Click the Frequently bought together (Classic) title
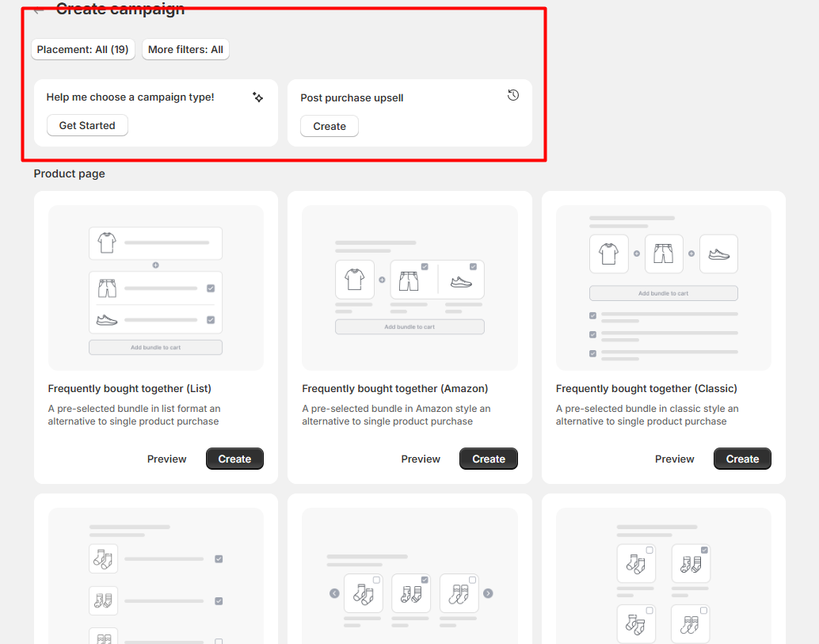Viewport: 819px width, 644px height. point(646,389)
